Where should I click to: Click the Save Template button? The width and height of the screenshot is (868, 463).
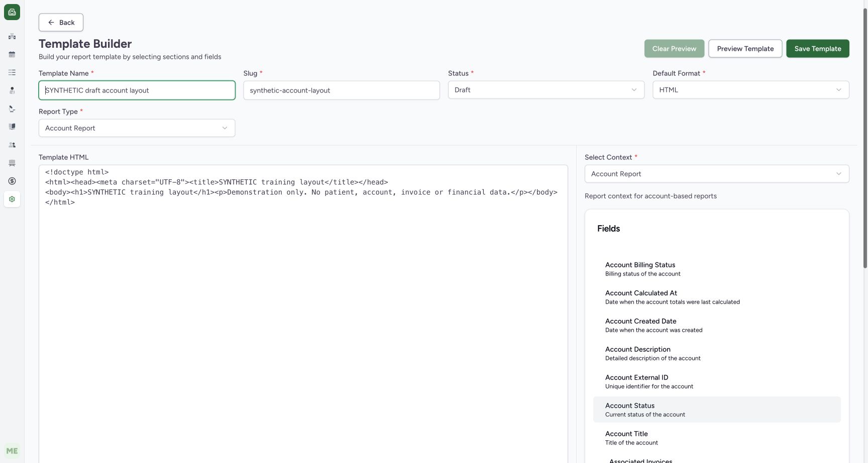point(818,49)
